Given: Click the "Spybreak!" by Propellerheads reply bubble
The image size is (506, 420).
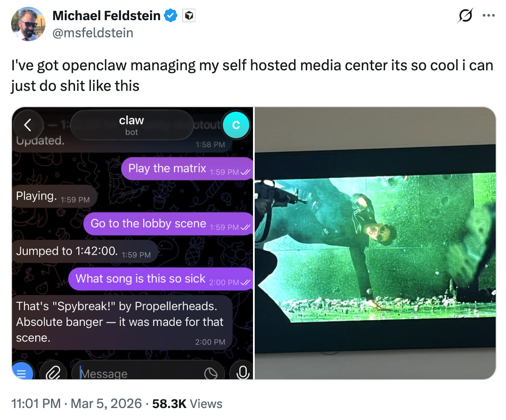Looking at the screenshot, I should pos(122,322).
